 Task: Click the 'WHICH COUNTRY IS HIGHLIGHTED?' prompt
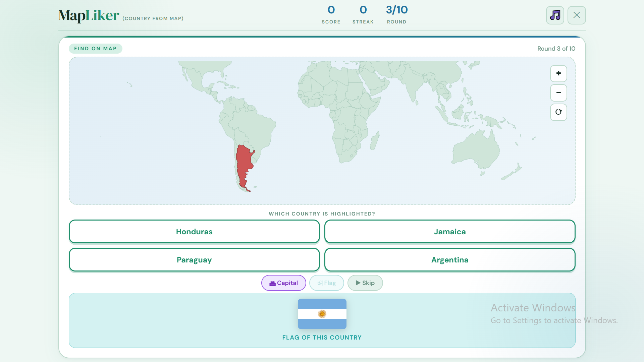click(x=322, y=214)
